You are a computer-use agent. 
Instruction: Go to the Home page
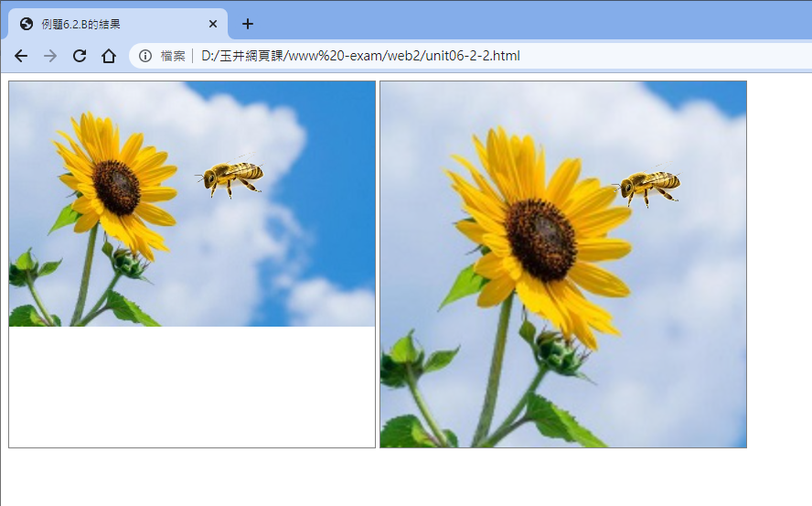pyautogui.click(x=109, y=56)
